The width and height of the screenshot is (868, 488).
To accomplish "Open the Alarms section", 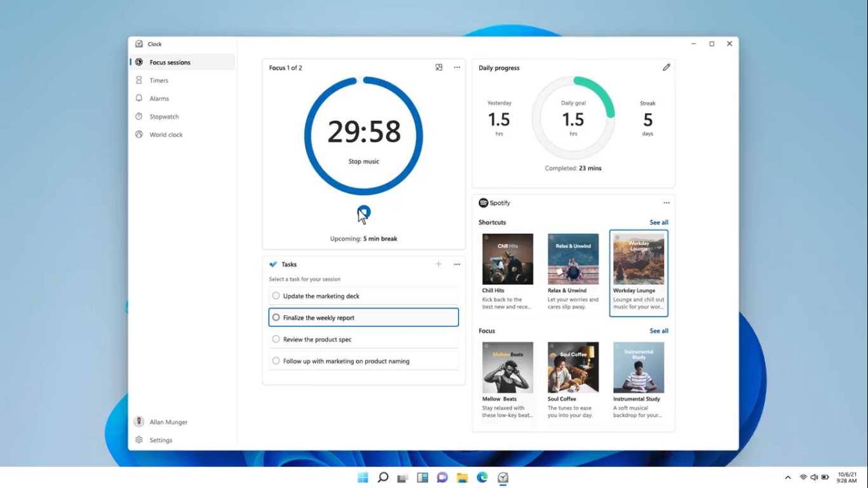I will (158, 98).
